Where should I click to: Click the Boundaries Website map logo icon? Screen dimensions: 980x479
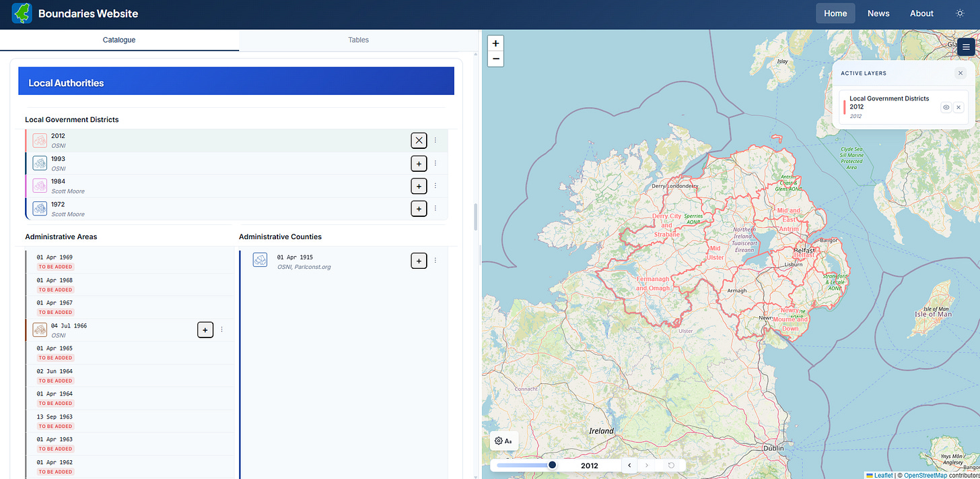22,13
